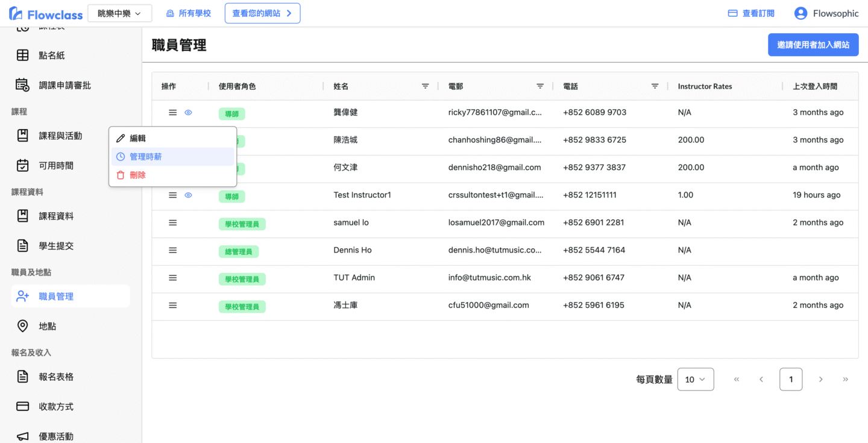This screenshot has width=868, height=443.
Task: Open 查看您的網站 link button
Action: (262, 13)
